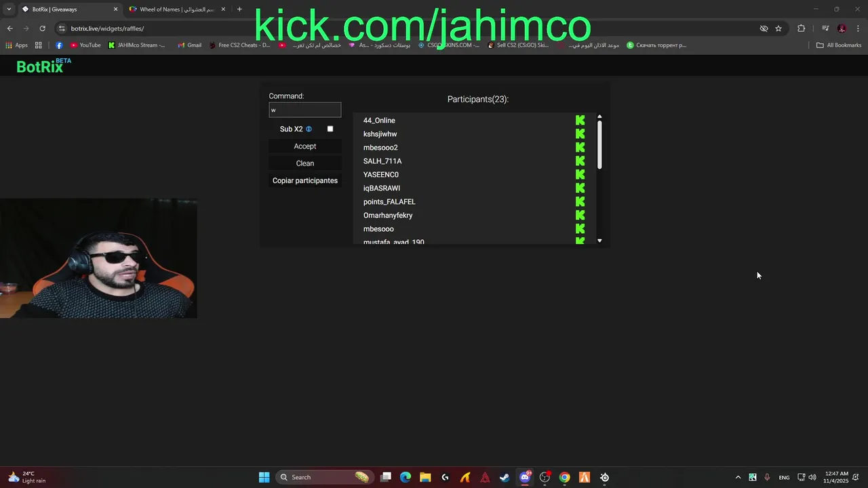Open Steam from taskbar

505,477
